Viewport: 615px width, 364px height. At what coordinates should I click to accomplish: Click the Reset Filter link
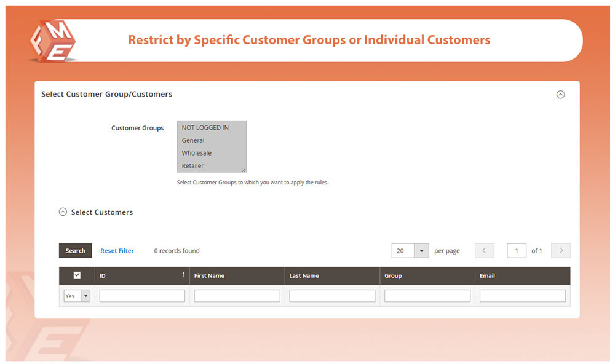(x=117, y=251)
